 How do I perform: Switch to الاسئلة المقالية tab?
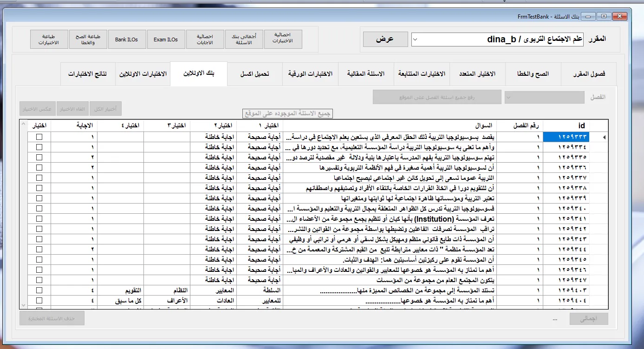(366, 74)
